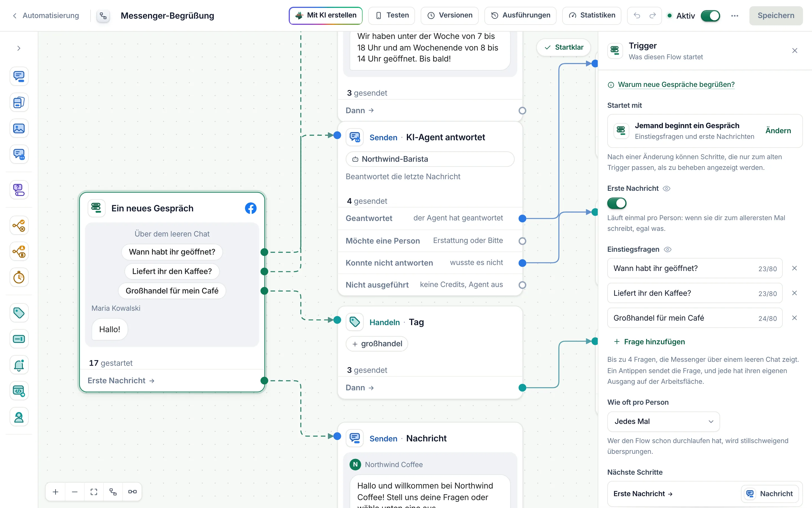Image resolution: width=812 pixels, height=508 pixels.
Task: Click Ändern to change the trigger
Action: click(778, 131)
